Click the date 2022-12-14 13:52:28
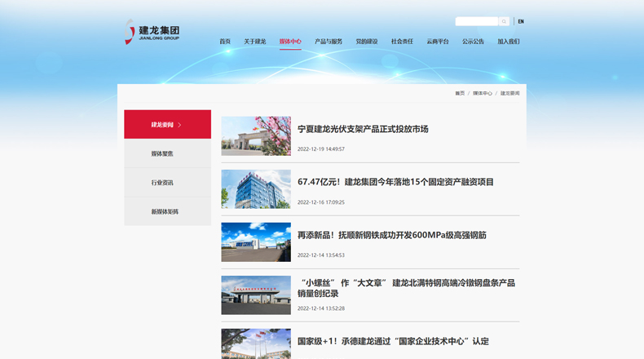Screen dimensions: 644x359 click(320, 308)
